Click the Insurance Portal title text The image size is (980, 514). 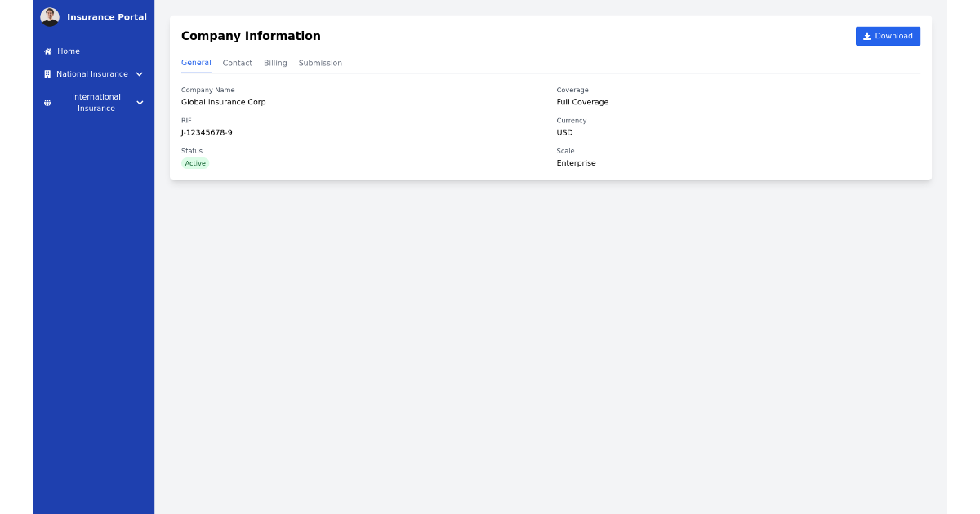click(x=107, y=17)
